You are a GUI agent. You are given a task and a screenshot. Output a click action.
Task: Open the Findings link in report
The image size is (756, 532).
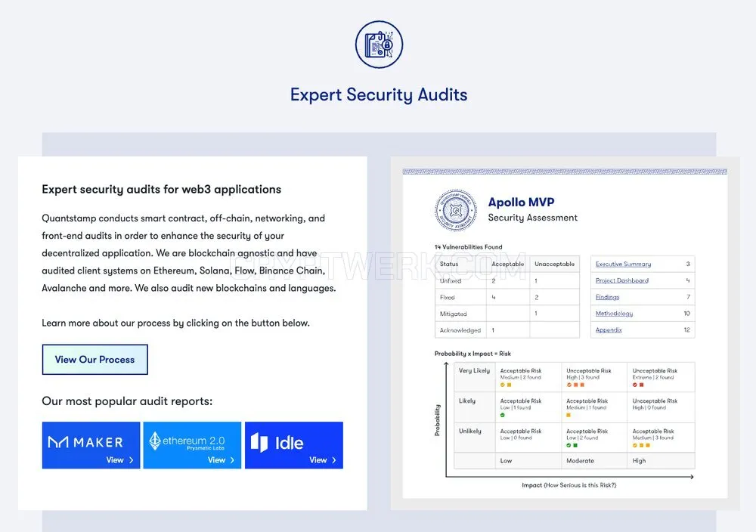coord(608,297)
